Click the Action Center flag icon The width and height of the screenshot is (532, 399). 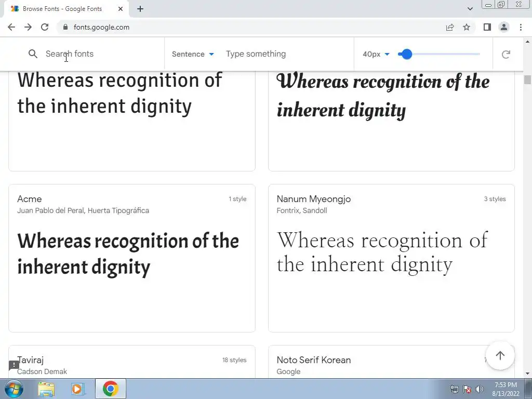467,389
